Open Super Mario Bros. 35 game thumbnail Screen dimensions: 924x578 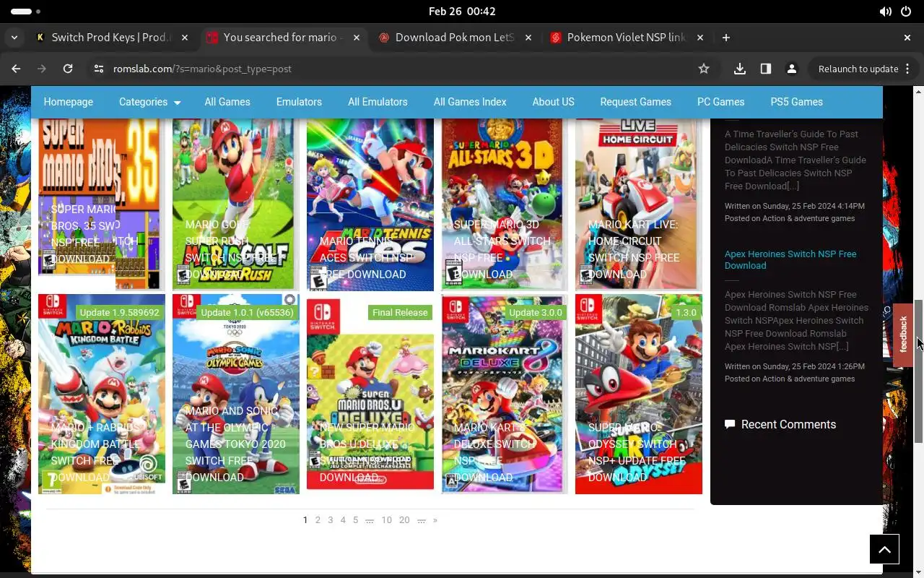coord(101,204)
